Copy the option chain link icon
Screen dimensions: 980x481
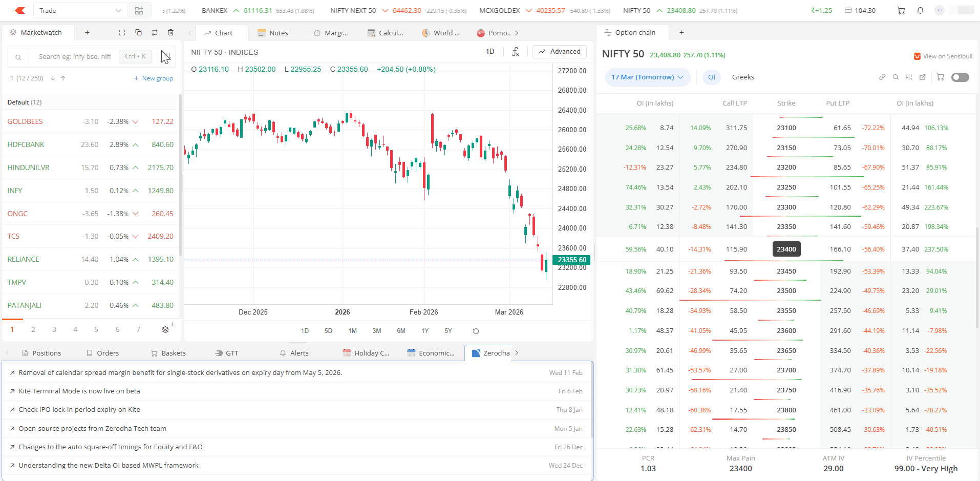(x=882, y=77)
